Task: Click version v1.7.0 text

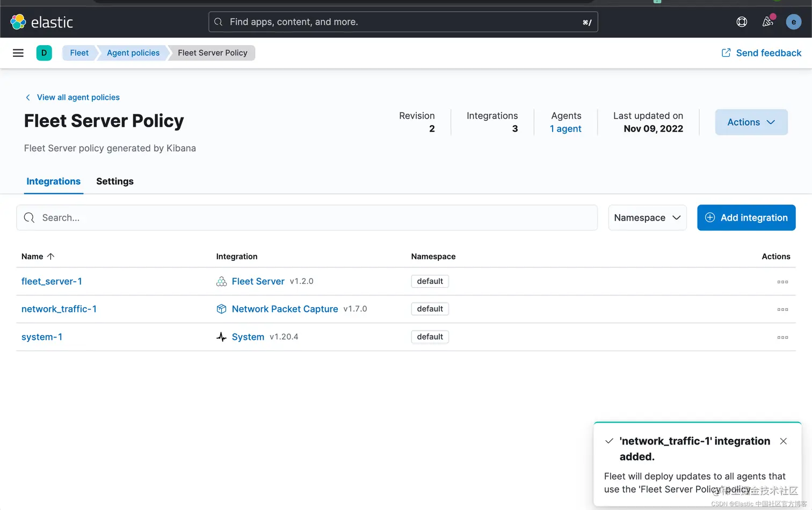Action: coord(356,309)
